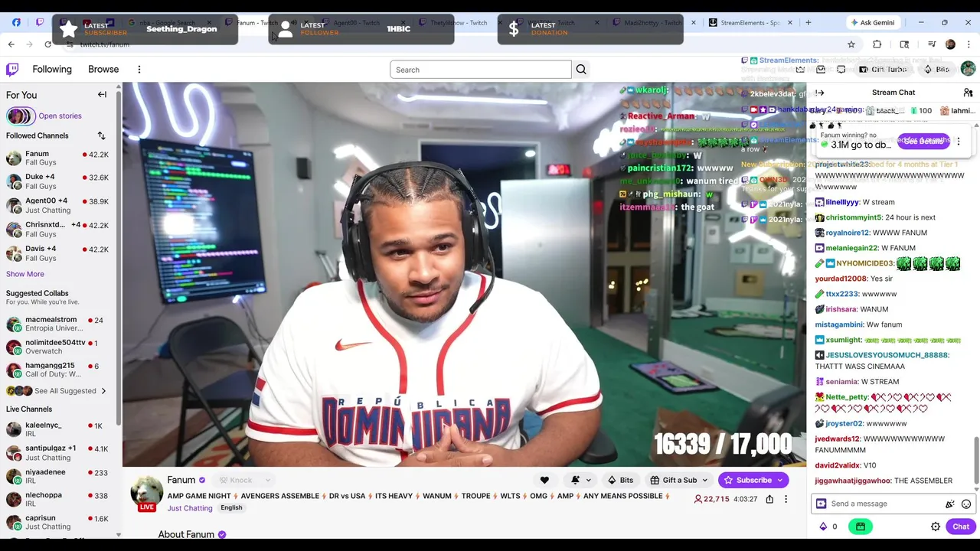Focus the Twitch search field

[481, 70]
